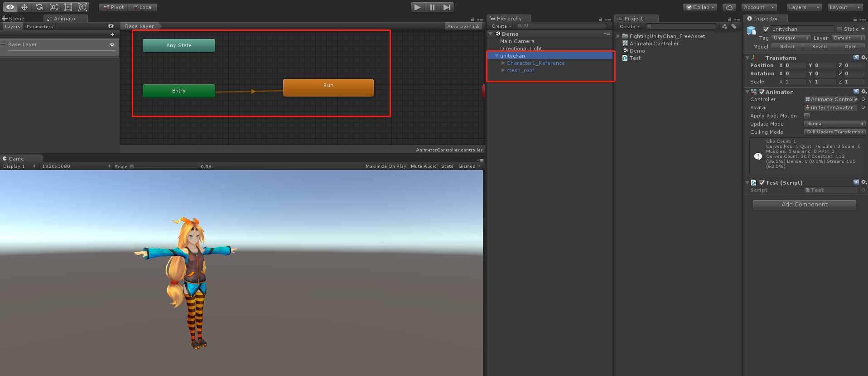Screen dimensions: 868x376
Task: Open the Layer Default dropdown
Action: [x=849, y=38]
